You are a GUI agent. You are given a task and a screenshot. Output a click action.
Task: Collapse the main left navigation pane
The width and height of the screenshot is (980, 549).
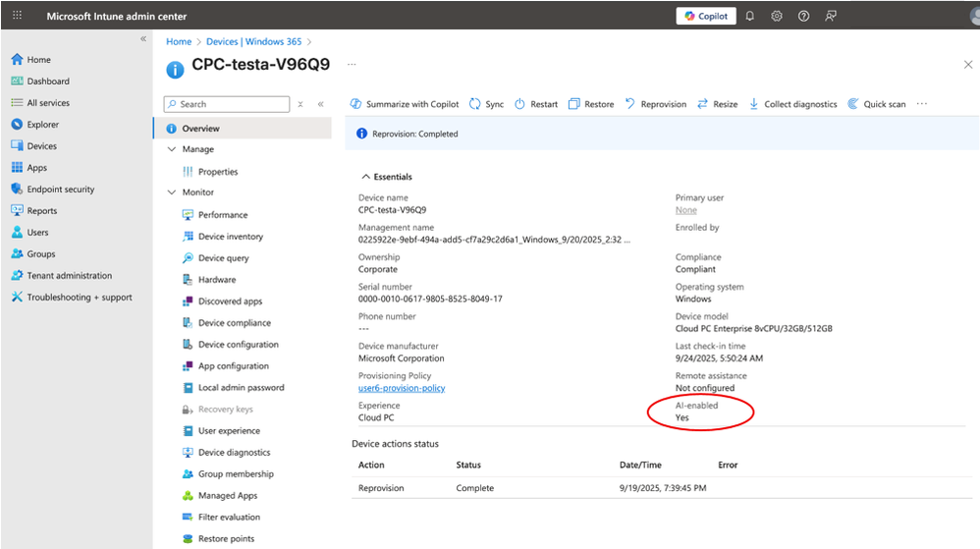[x=143, y=38]
